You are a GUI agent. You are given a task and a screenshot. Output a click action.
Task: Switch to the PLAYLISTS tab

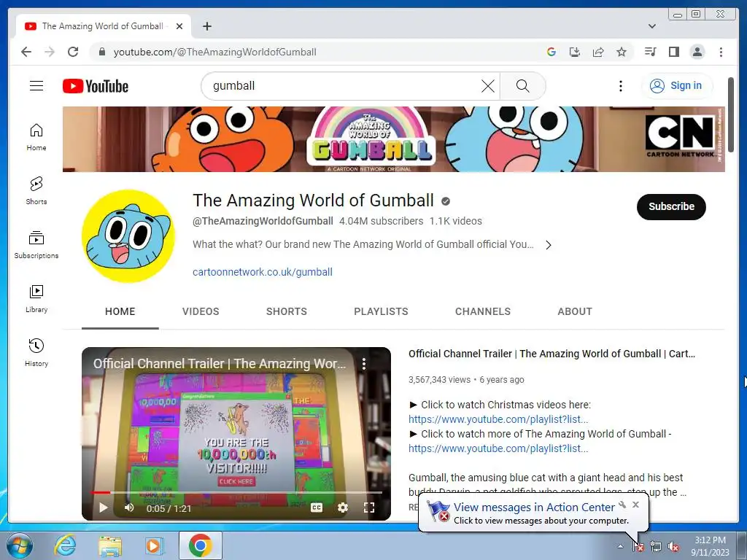point(381,311)
